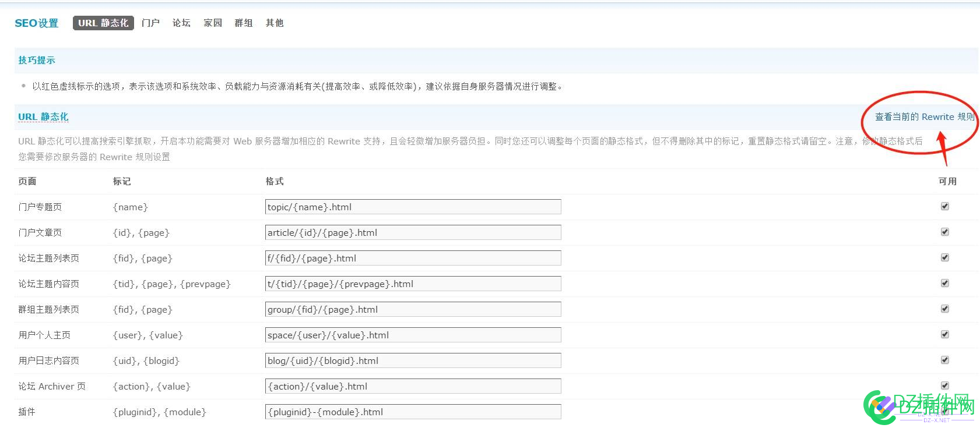The width and height of the screenshot is (980, 428).
Task: Toggle 论坛 Archiver 页 available checkbox
Action: pyautogui.click(x=945, y=385)
